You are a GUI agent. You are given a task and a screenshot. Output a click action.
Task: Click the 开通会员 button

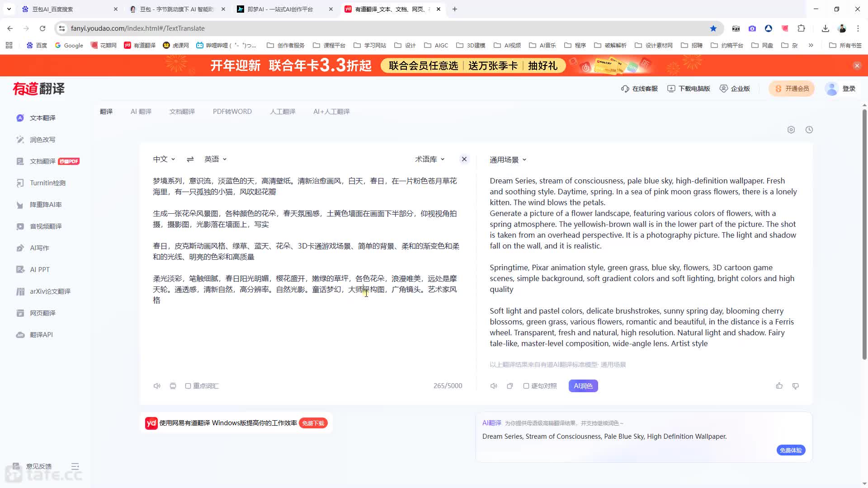(x=792, y=89)
